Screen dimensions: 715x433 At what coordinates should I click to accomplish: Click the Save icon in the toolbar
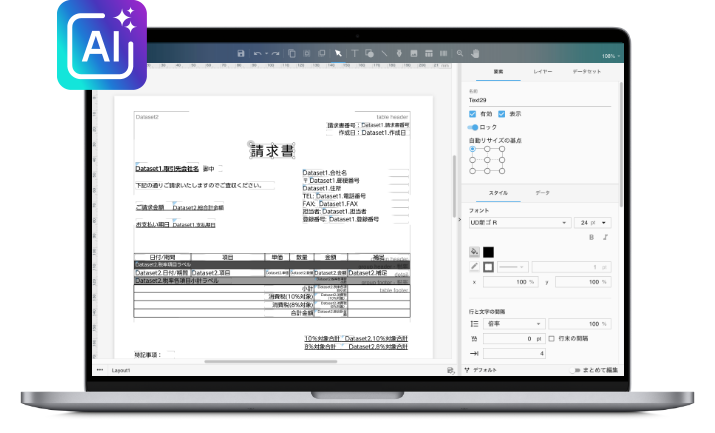[240, 53]
